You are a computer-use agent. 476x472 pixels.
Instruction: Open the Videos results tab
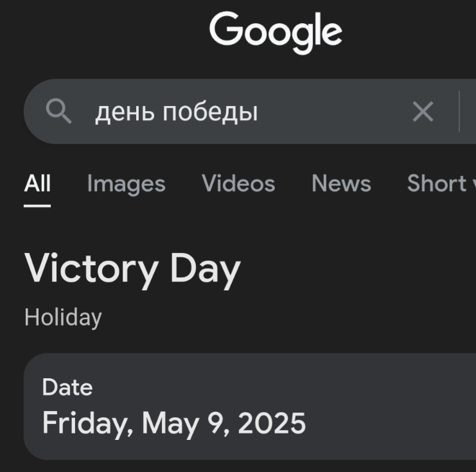click(x=238, y=184)
